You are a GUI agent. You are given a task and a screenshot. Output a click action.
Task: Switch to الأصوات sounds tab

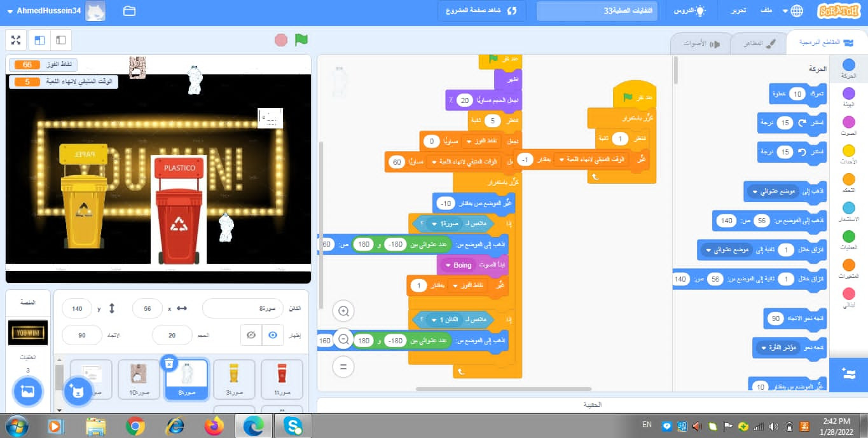tap(699, 43)
